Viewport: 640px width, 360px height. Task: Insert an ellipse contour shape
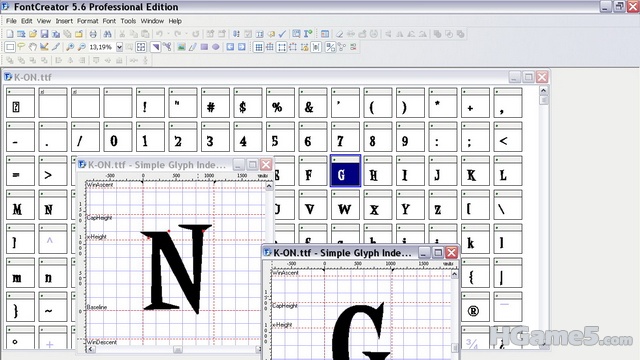pos(216,47)
